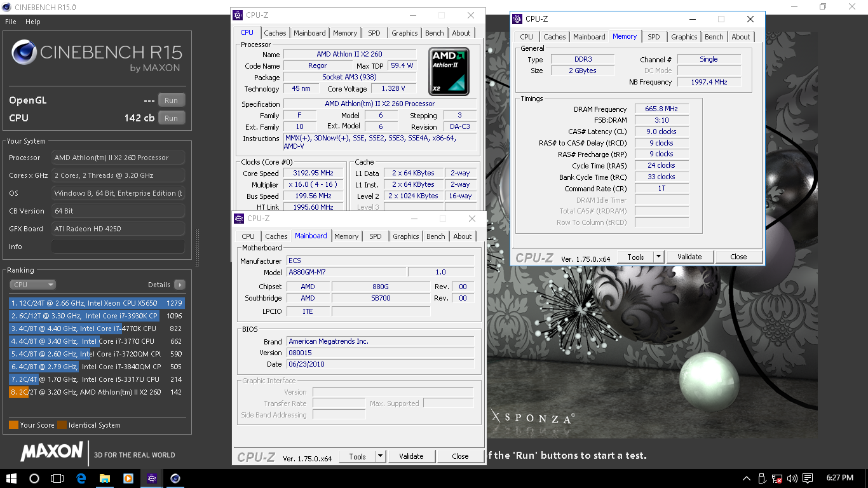The height and width of the screenshot is (488, 868).
Task: Open Bench tab in top CPU-Z window
Action: [435, 33]
